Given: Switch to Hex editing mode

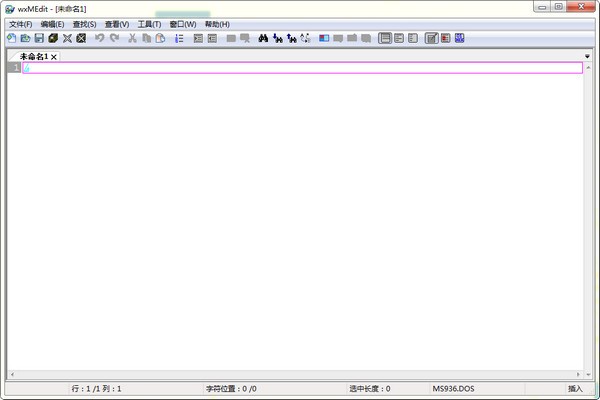Looking at the screenshot, I should coord(459,38).
